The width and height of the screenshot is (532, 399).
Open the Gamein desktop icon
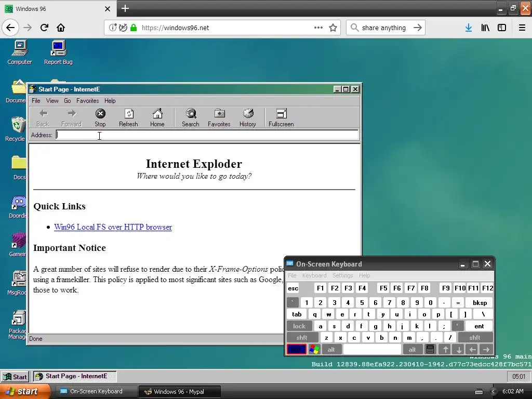[18, 245]
